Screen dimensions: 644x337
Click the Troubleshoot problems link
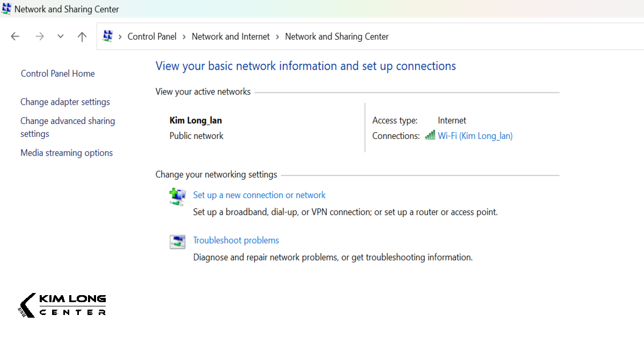click(236, 240)
